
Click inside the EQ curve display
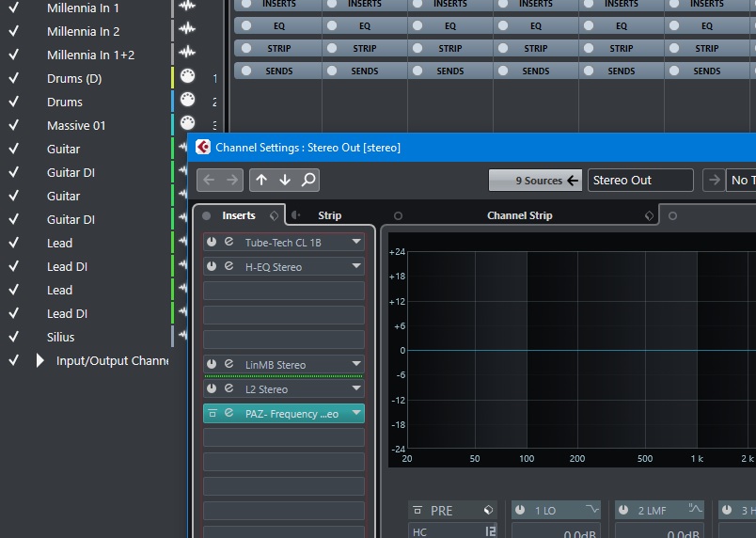tap(581, 350)
